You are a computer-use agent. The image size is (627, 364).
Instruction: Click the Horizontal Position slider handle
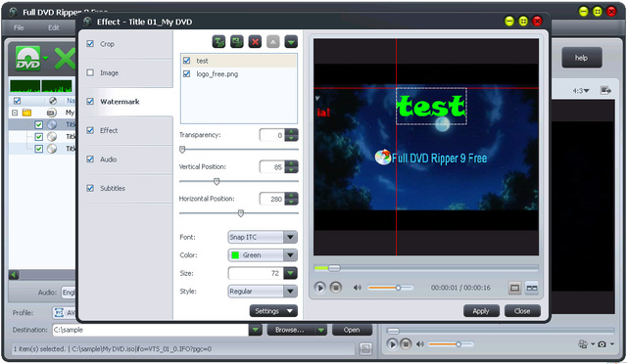pyautogui.click(x=241, y=213)
